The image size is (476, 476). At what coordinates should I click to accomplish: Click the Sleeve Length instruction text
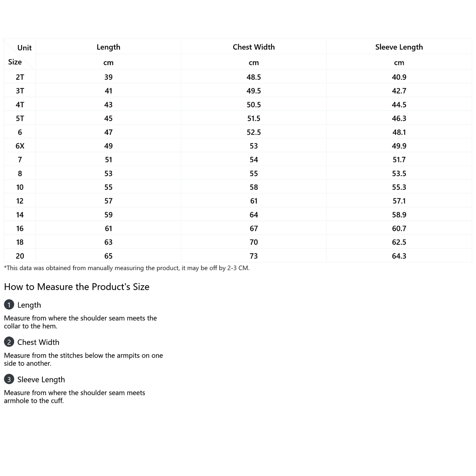[74, 397]
